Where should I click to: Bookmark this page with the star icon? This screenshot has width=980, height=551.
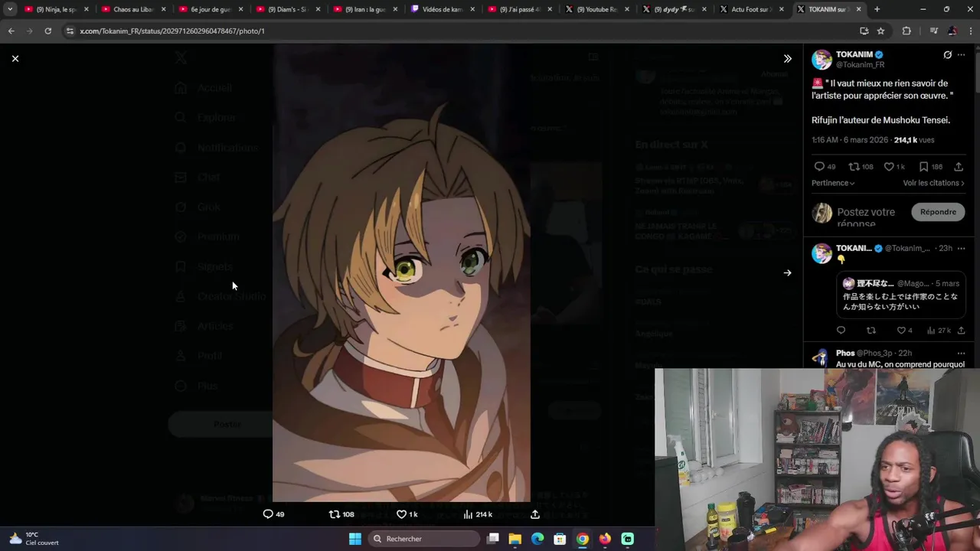tap(880, 31)
